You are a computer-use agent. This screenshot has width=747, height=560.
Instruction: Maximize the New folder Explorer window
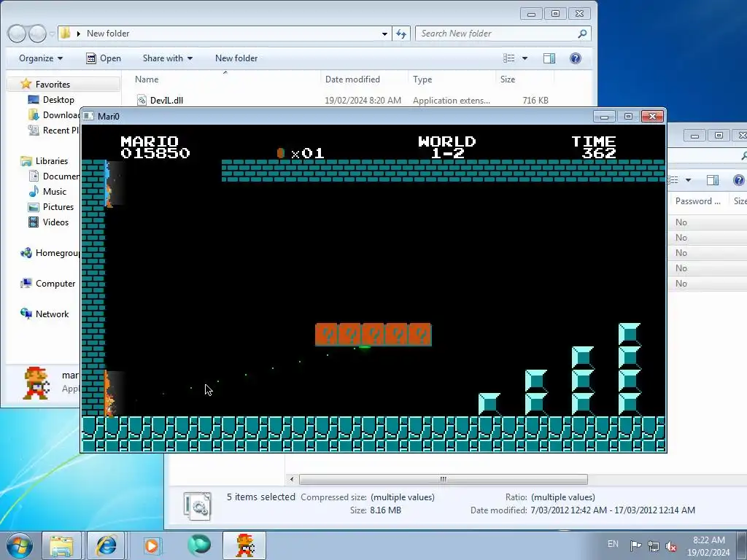tap(555, 14)
